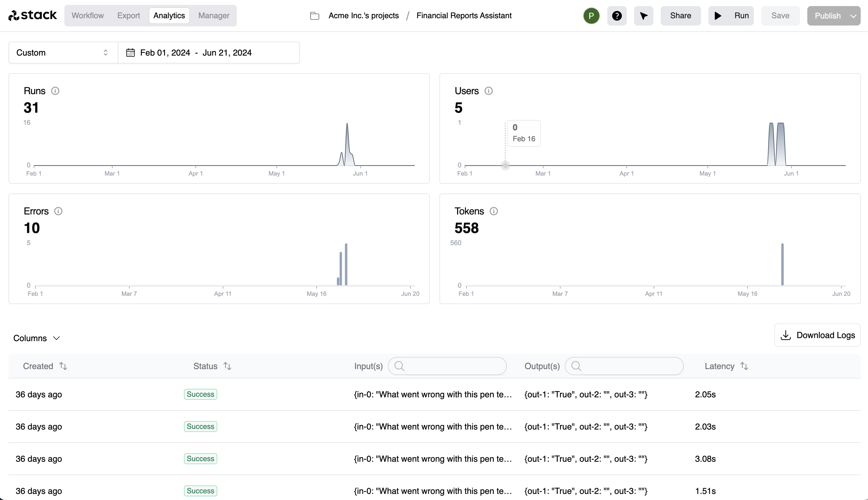
Task: Click input text in the 2.03s row
Action: point(433,427)
